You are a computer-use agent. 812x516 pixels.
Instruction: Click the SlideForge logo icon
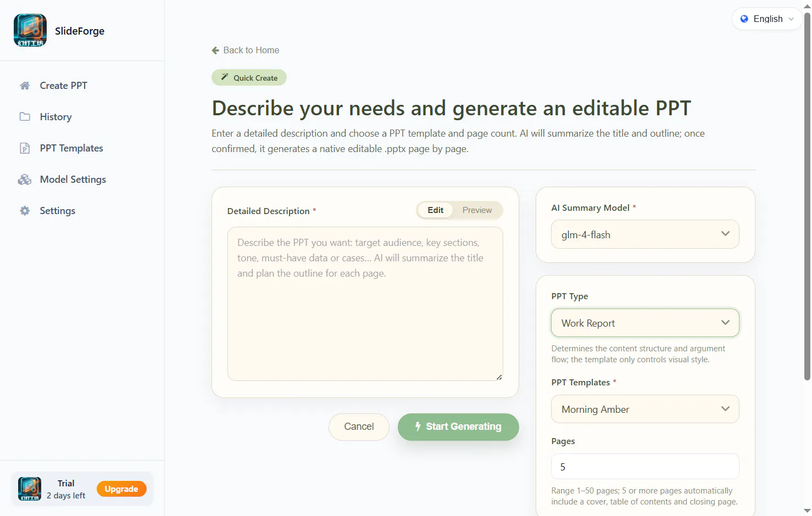[x=30, y=30]
